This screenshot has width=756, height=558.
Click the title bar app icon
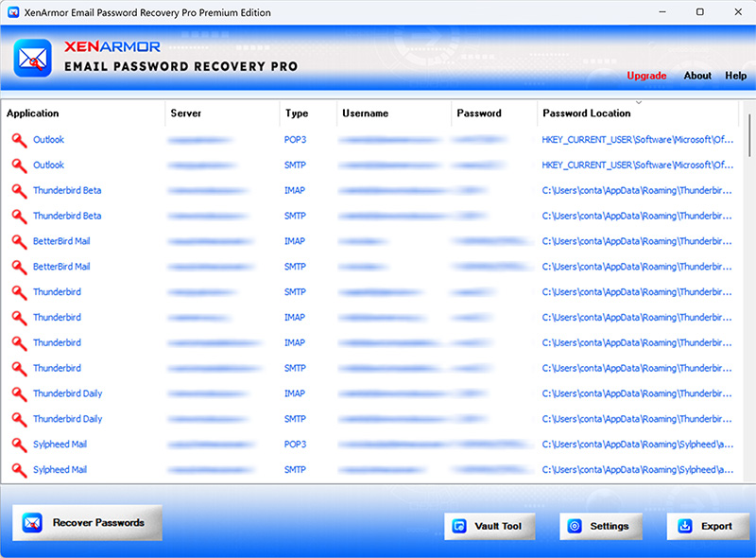tap(13, 12)
